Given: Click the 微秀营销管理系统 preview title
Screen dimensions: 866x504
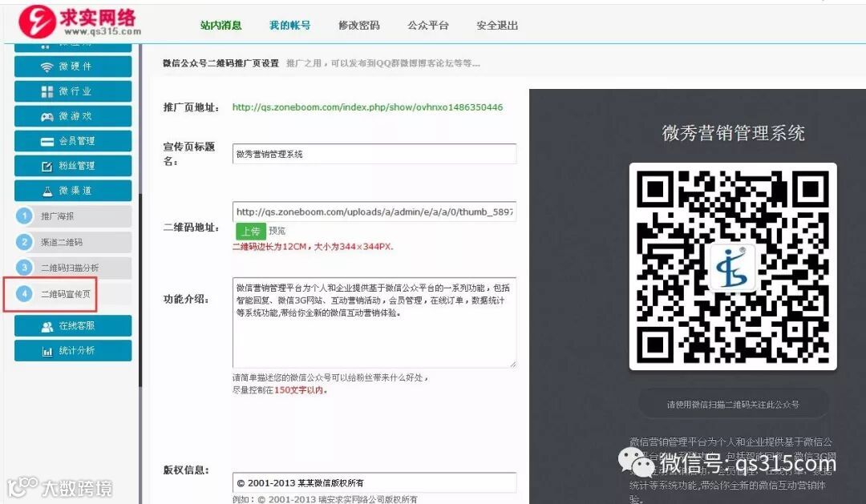Looking at the screenshot, I should point(734,133).
